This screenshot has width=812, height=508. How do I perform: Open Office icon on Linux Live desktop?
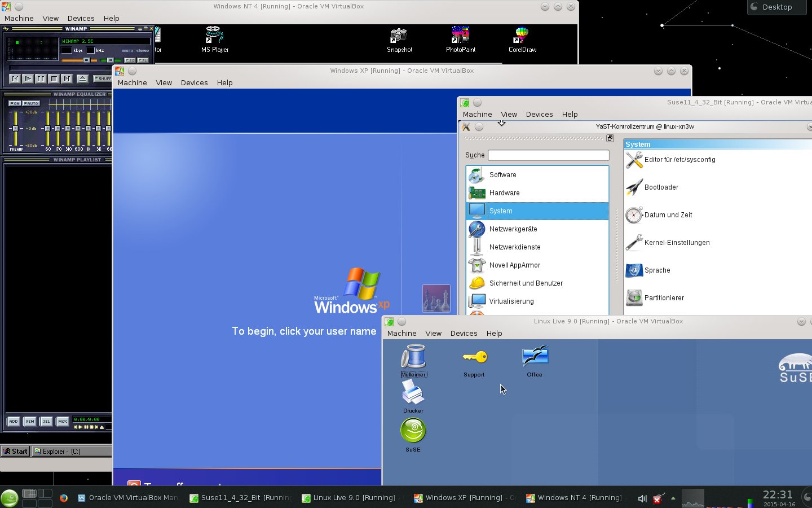pos(535,361)
